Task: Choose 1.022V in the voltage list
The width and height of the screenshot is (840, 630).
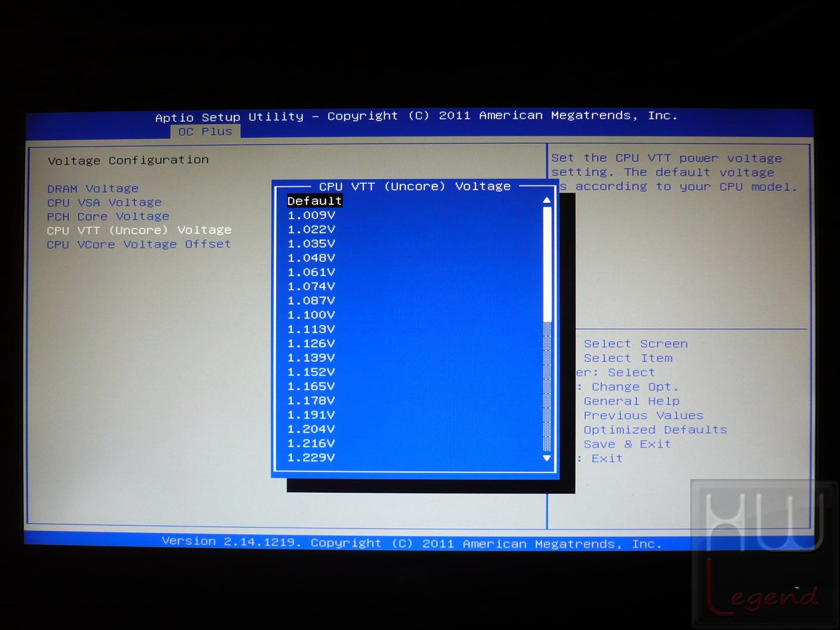Action: click(311, 230)
